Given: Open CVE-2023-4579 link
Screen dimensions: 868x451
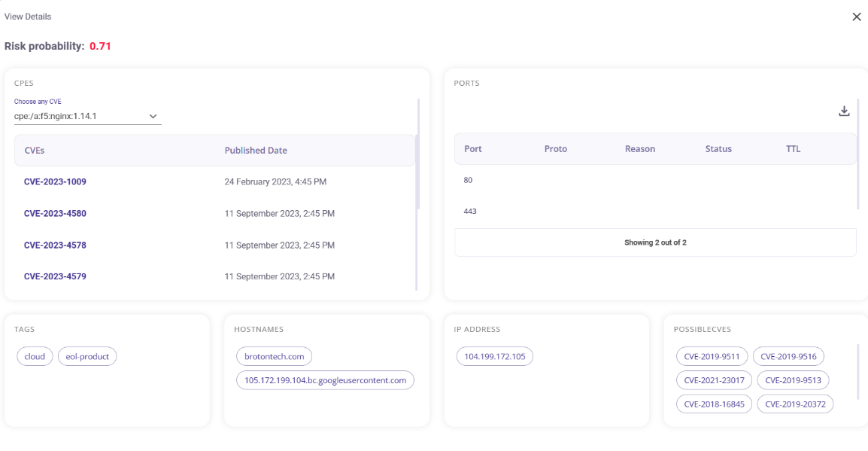Looking at the screenshot, I should [x=55, y=276].
